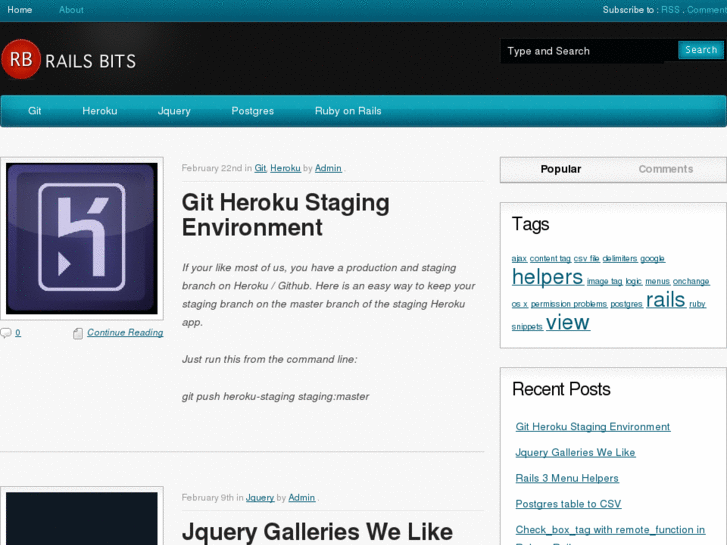Open Git Heroku Staging Environment post title
The image size is (727, 545).
pos(286,215)
